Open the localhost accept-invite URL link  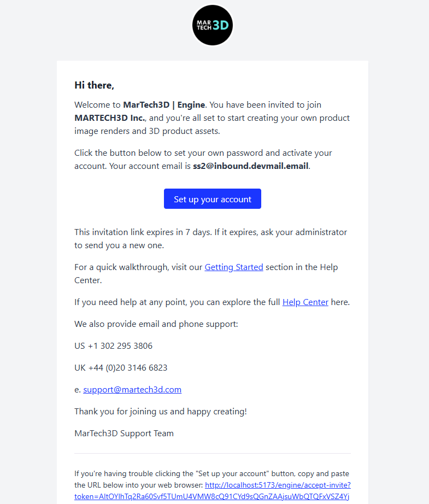[278, 485]
